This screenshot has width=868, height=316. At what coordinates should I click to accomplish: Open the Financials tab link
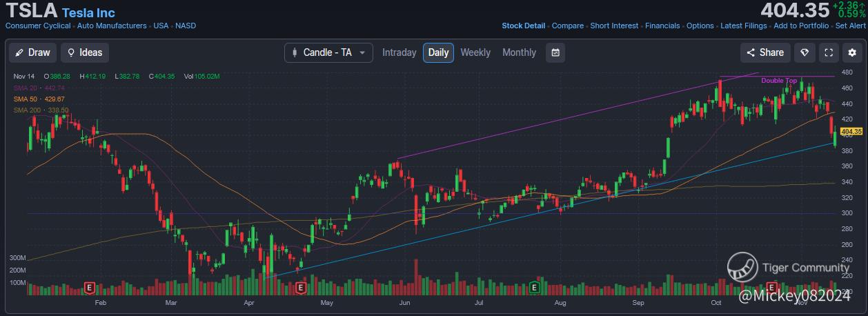pos(662,26)
